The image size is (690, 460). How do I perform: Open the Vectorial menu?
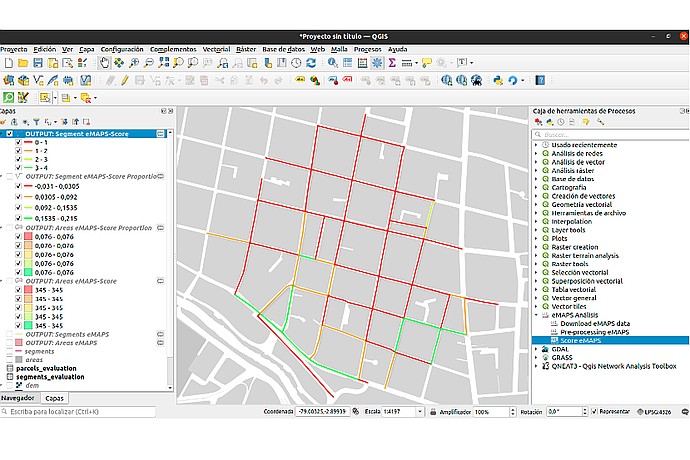(216, 49)
